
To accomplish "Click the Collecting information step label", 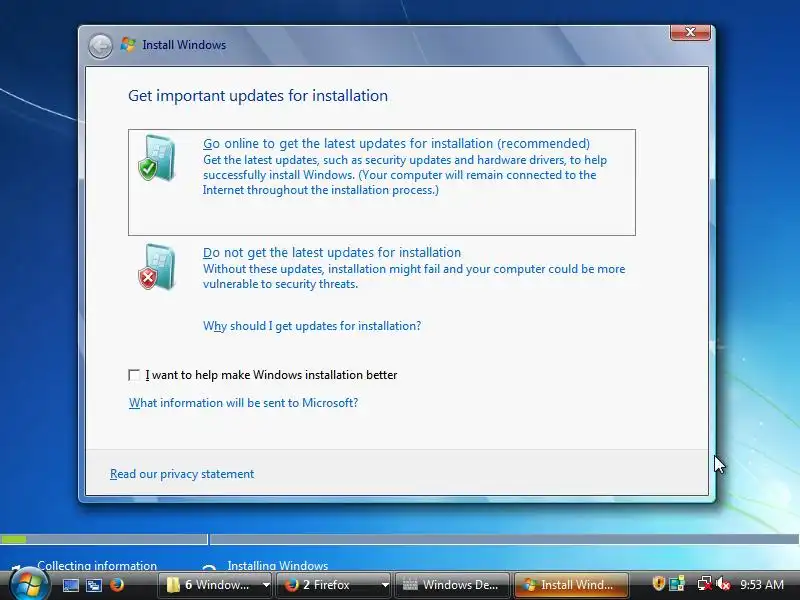I will click(97, 565).
